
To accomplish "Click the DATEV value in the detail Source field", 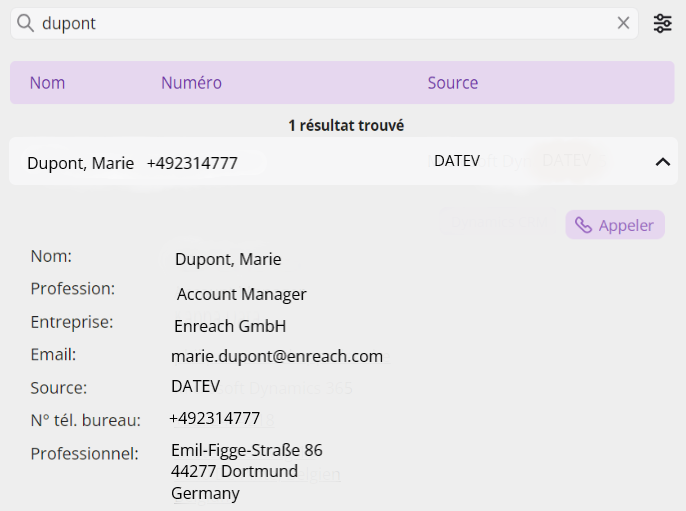I will (194, 386).
